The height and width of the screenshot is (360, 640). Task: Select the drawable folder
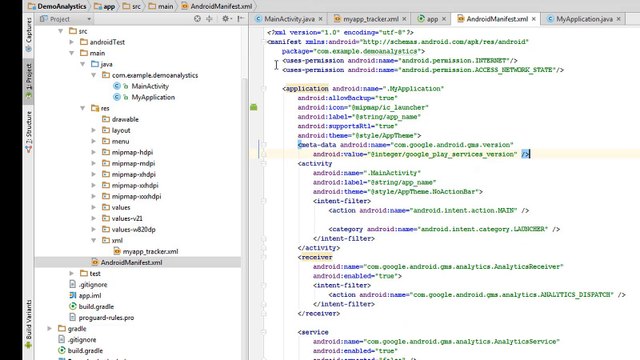coord(125,119)
